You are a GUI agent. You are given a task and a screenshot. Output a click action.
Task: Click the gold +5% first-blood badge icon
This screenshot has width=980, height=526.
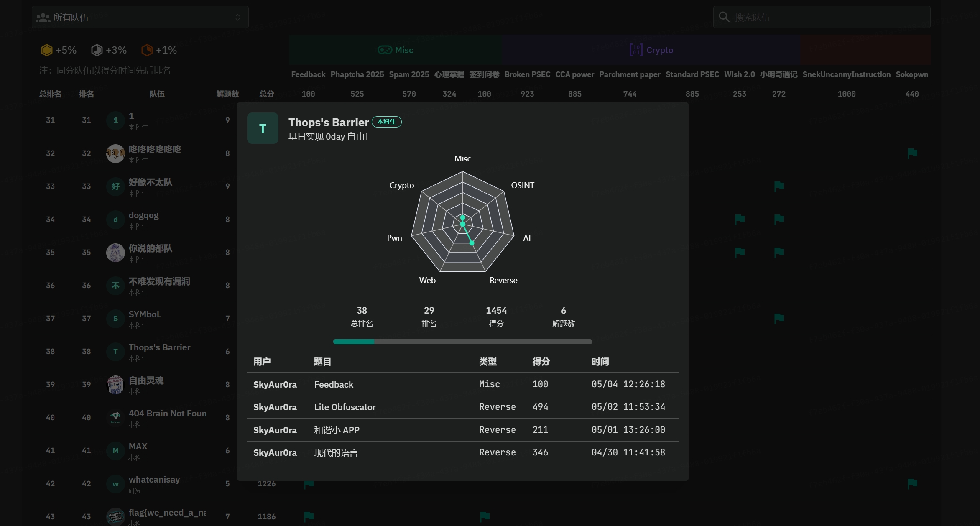pyautogui.click(x=46, y=50)
